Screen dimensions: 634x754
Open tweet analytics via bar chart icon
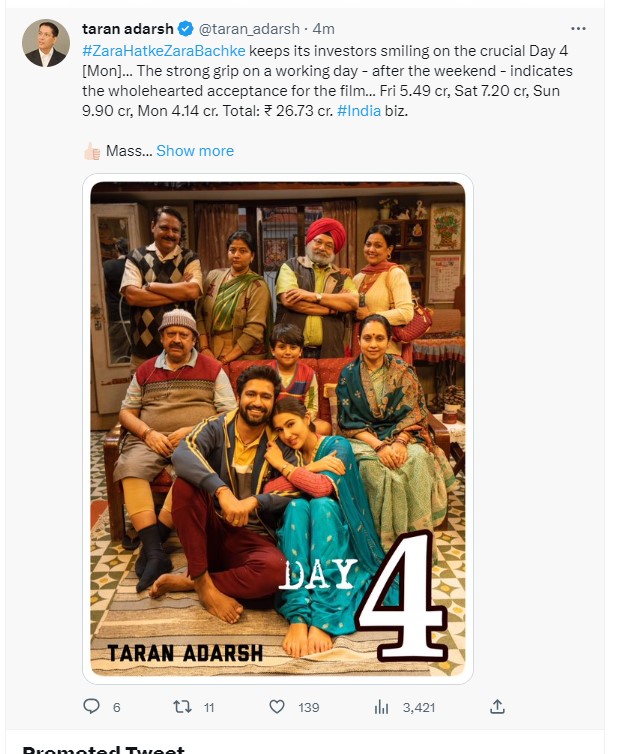pos(381,707)
